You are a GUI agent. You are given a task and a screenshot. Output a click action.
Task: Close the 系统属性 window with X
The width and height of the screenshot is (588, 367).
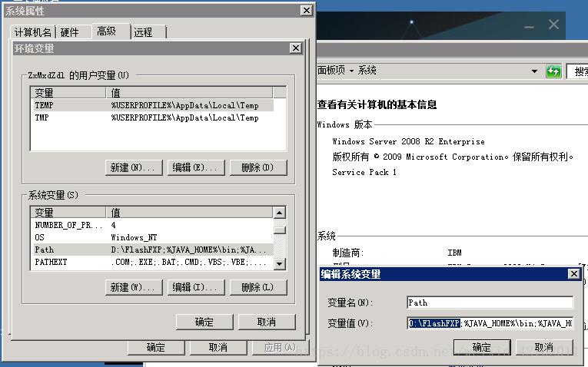tap(306, 11)
